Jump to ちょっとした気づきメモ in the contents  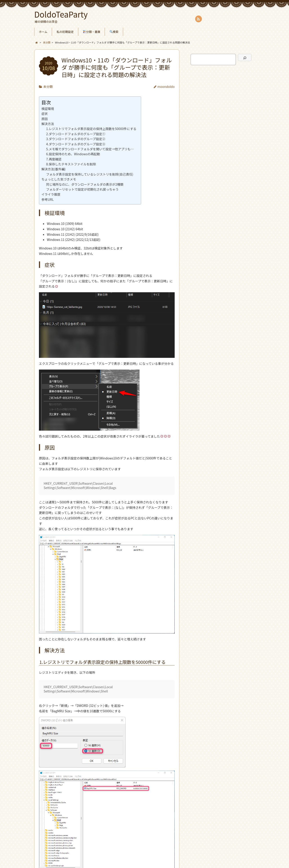59,180
